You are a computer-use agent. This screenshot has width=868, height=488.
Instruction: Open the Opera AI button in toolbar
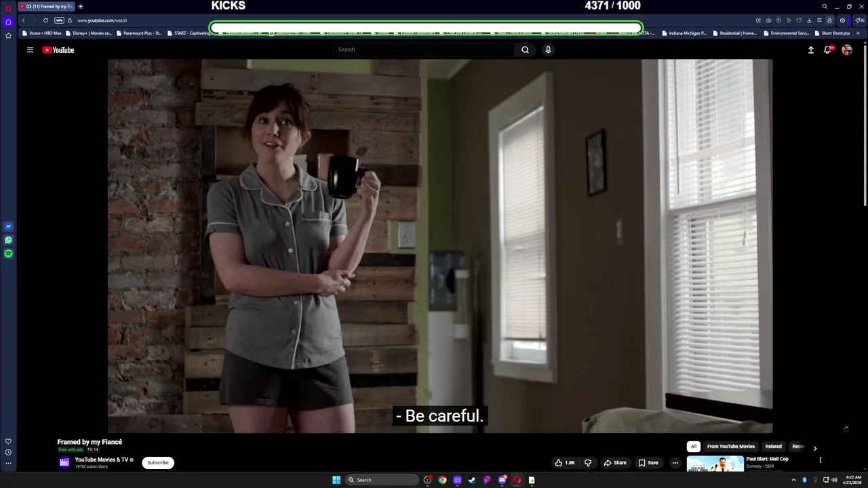coord(860,20)
